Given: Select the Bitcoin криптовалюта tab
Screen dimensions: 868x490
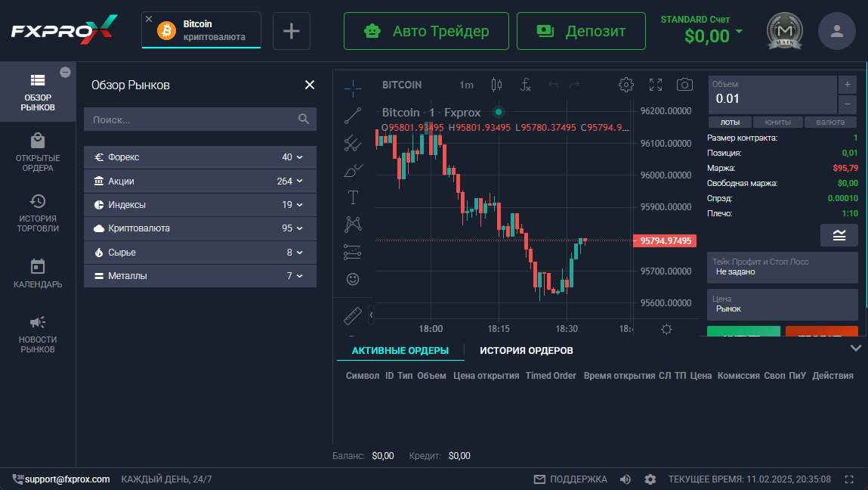Looking at the screenshot, I should pos(202,30).
